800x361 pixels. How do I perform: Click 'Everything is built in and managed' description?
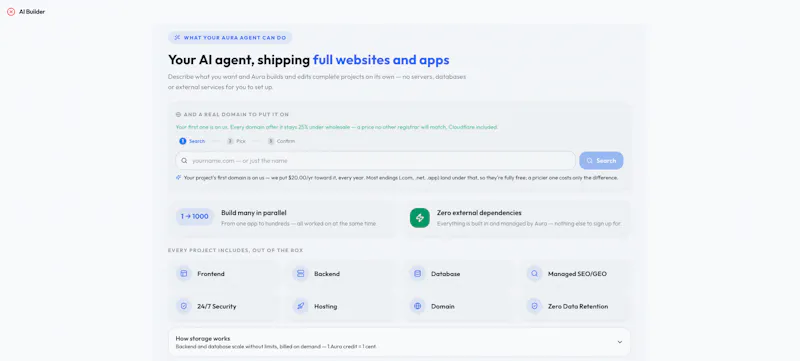coord(529,223)
